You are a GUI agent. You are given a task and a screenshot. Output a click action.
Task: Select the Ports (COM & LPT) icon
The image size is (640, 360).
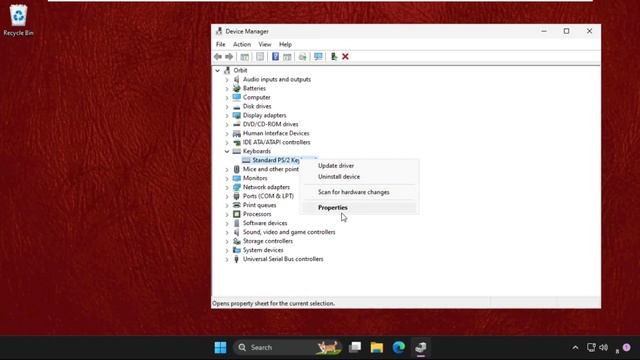(236, 196)
